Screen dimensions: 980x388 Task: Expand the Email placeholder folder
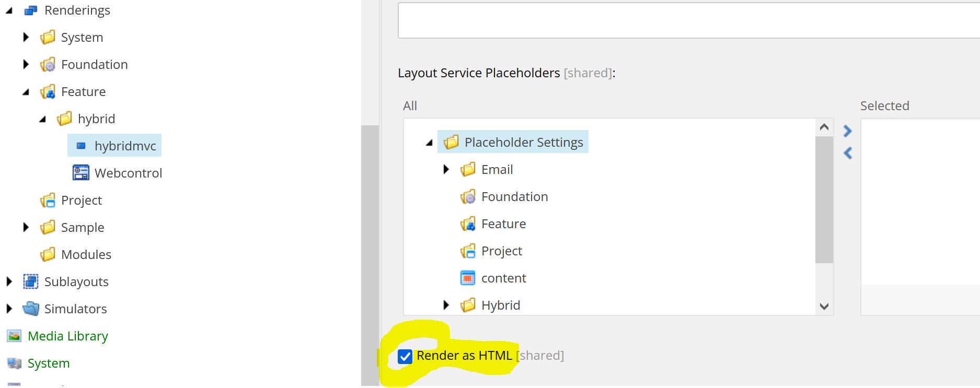tap(446, 169)
